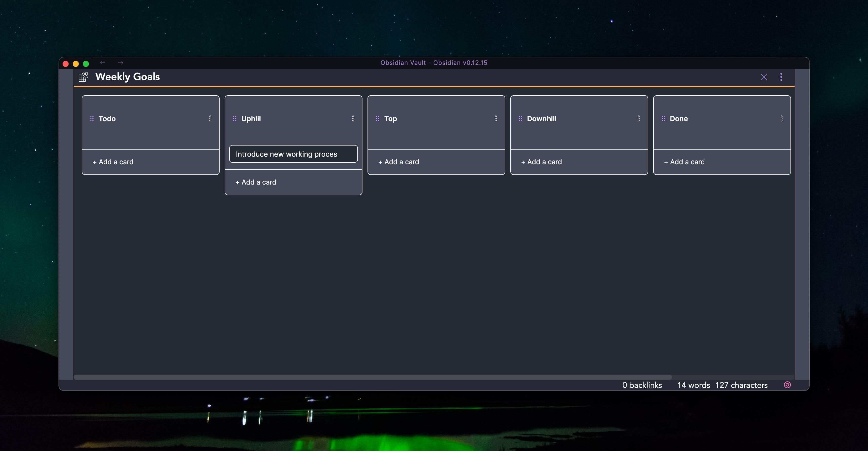The height and width of the screenshot is (451, 868).
Task: Grab the Done lane drag handle
Action: pyautogui.click(x=663, y=118)
